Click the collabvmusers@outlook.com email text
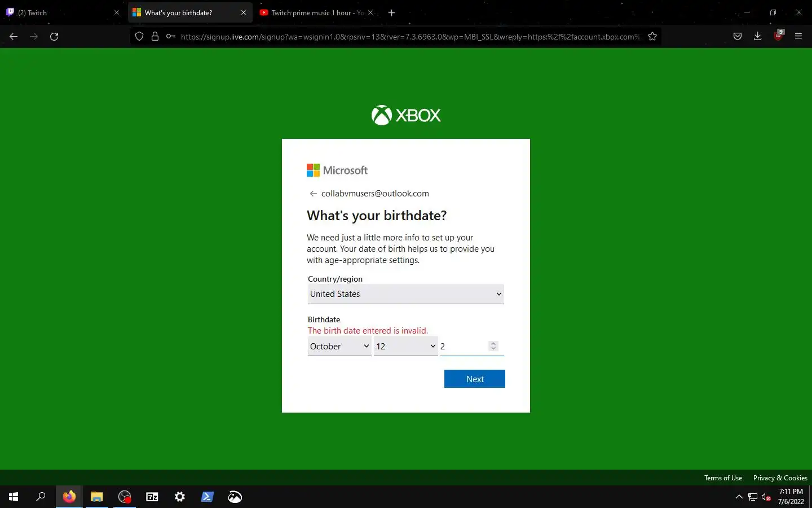 [375, 194]
